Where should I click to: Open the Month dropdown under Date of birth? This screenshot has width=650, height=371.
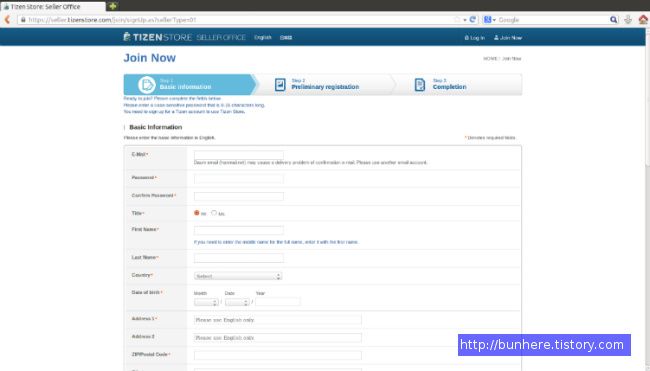[x=206, y=302]
